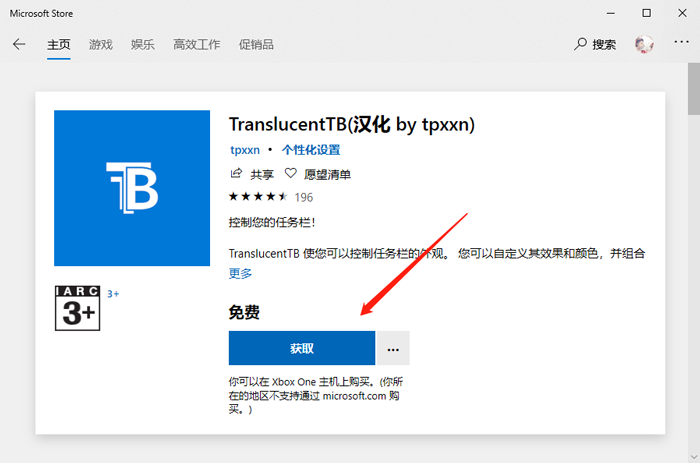Open the top-right more options menu
The height and width of the screenshot is (463, 700).
[x=681, y=42]
